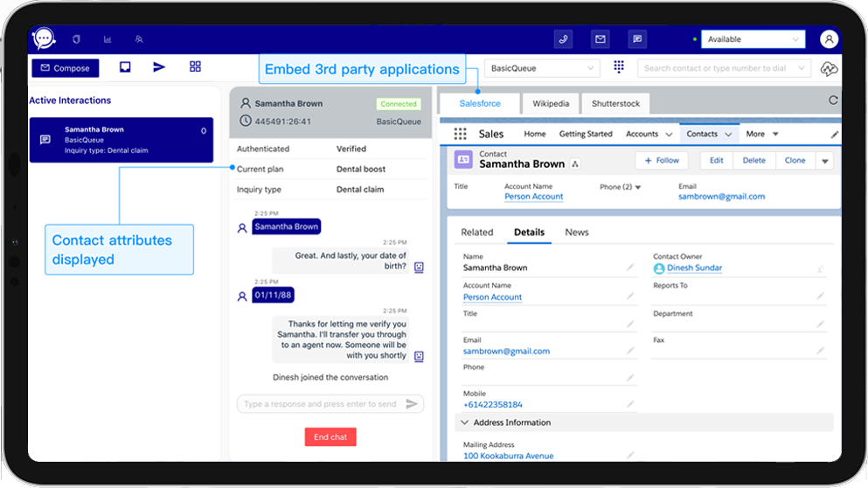Screen dimensions: 868x488
Task: Click the phone channel icon
Action: (563, 38)
